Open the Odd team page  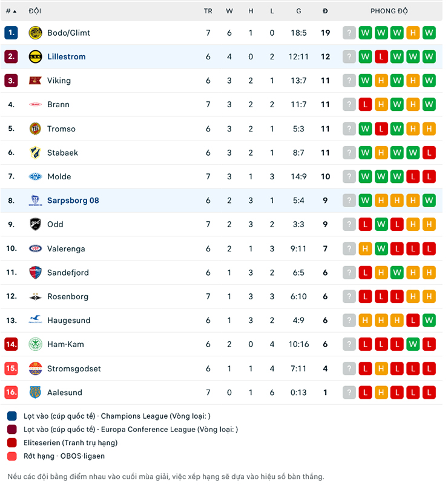tap(55, 224)
